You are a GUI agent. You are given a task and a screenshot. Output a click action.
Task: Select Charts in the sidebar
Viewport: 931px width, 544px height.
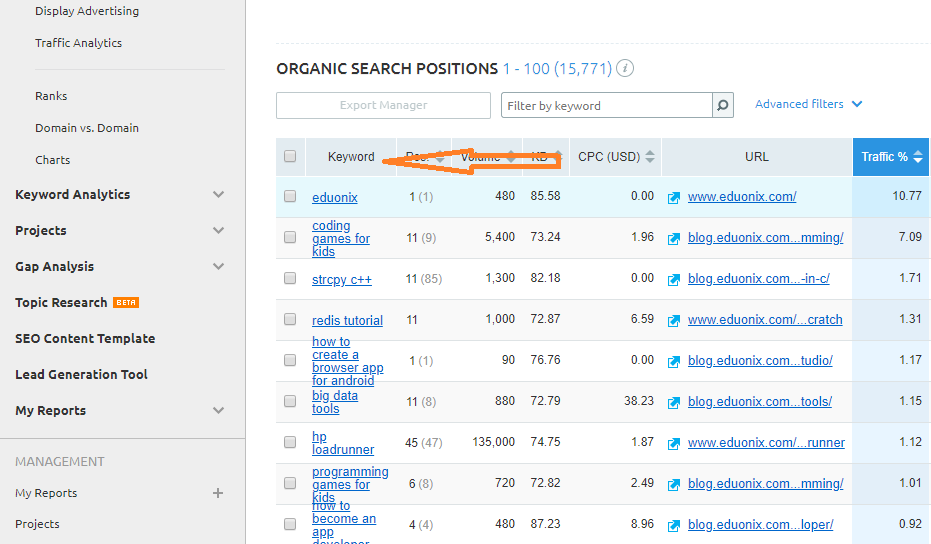click(x=52, y=160)
